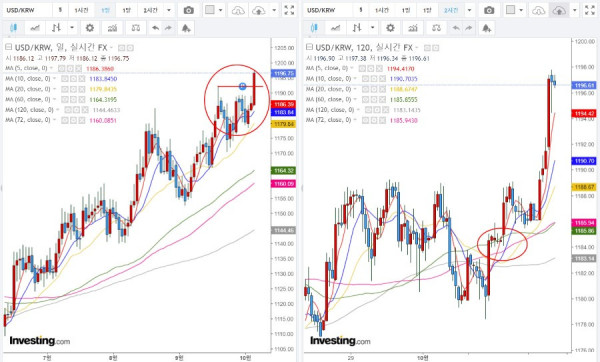Click 1196.75 price label on left axis
The height and width of the screenshot is (362, 600).
coord(283,73)
